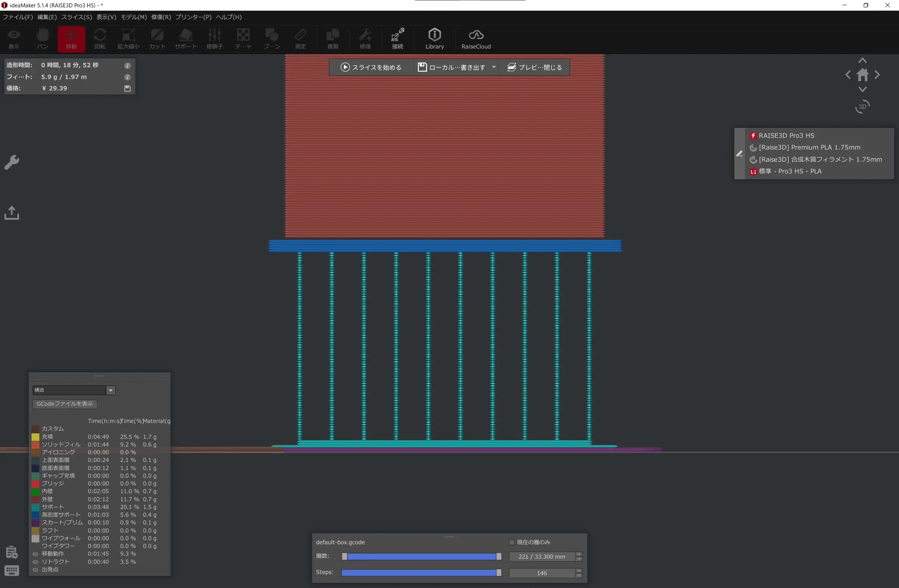899x588 pixels.
Task: Expand the ローカル書き出す dropdown arrow
Action: pos(494,67)
